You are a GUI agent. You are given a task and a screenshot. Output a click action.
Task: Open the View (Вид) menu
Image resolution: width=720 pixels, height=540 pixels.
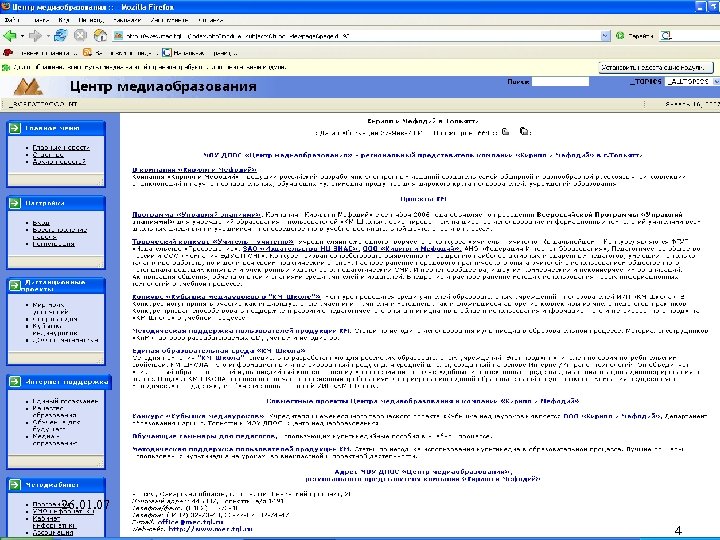(x=64, y=20)
